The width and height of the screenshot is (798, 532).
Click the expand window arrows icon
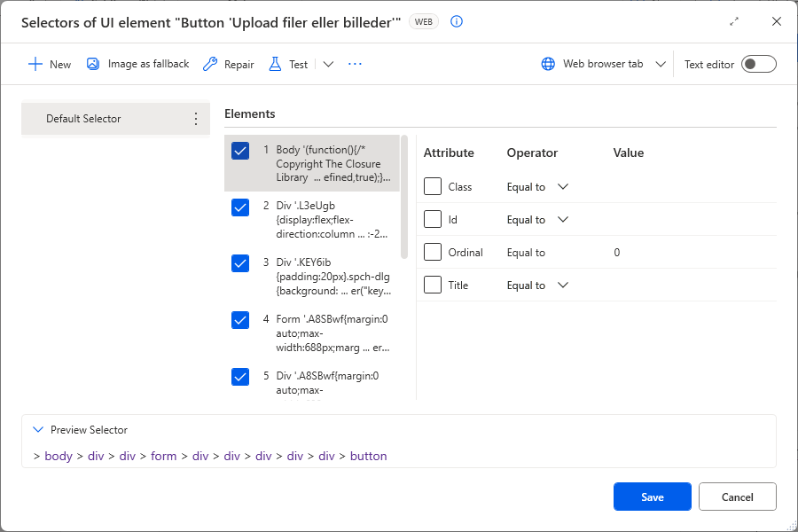tap(734, 21)
